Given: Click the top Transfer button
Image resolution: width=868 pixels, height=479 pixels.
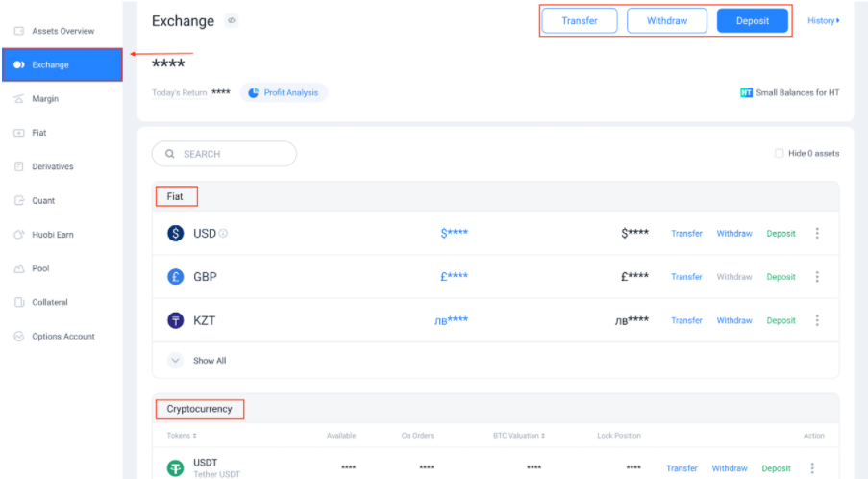Looking at the screenshot, I should click(580, 20).
